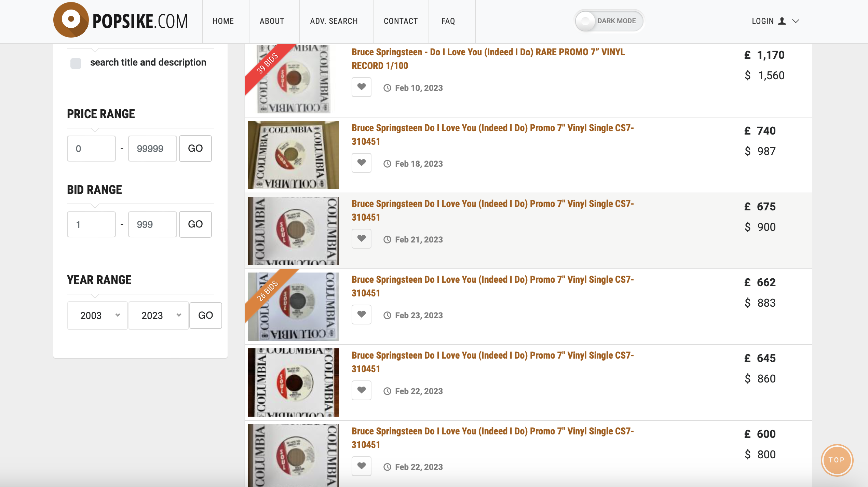The height and width of the screenshot is (487, 868).
Task: Open the 39 BIDS record thumbnail
Action: 294,79
